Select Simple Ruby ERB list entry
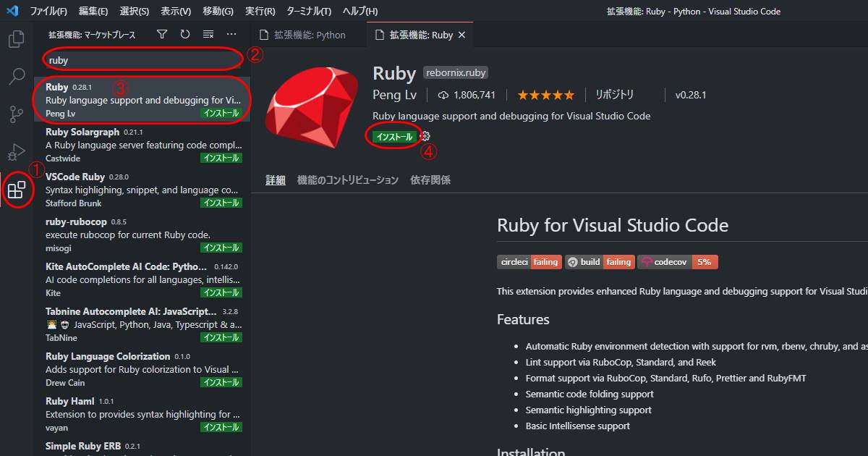Screen dimensions: 868x456 (x=142, y=447)
